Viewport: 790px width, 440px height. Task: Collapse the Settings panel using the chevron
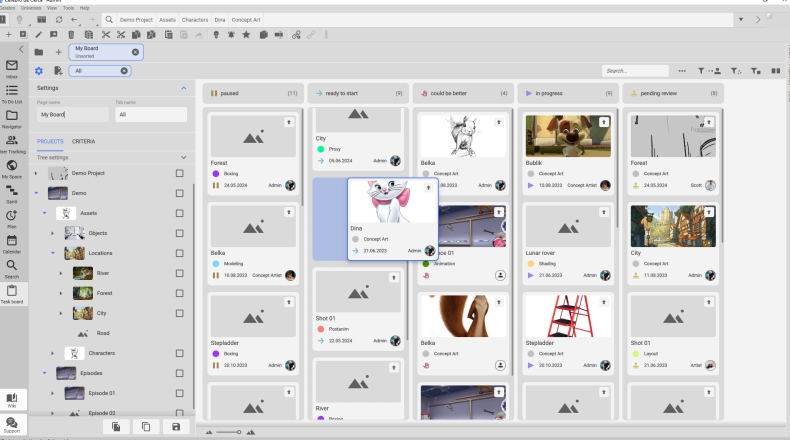pos(184,88)
